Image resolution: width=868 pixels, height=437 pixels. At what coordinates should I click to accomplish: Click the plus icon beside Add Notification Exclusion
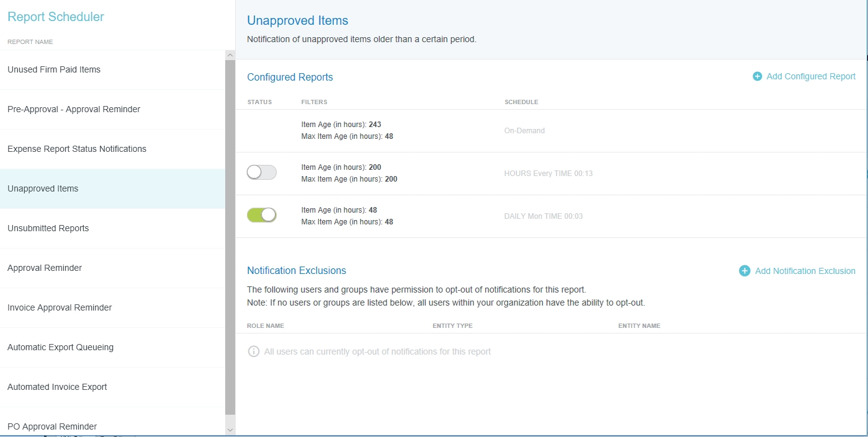pyautogui.click(x=745, y=271)
